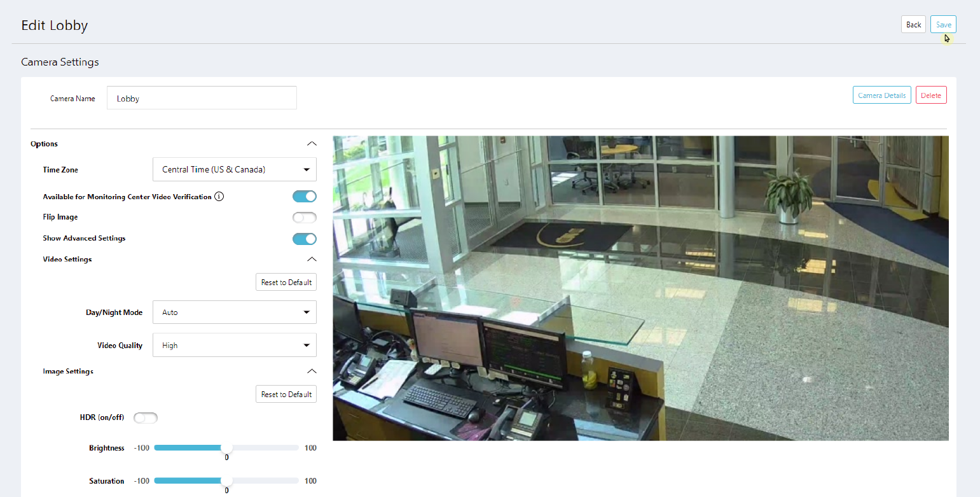
Task: Click the Saturation slider handle
Action: pos(226,481)
